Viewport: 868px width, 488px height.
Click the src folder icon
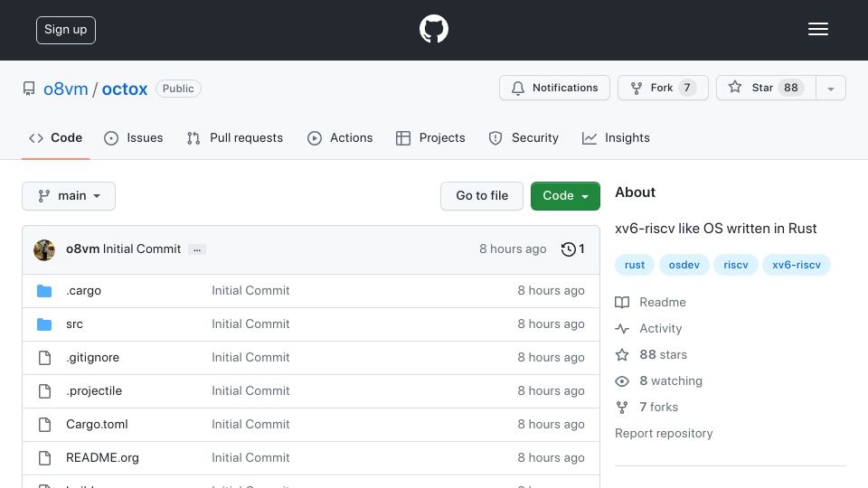(x=44, y=324)
